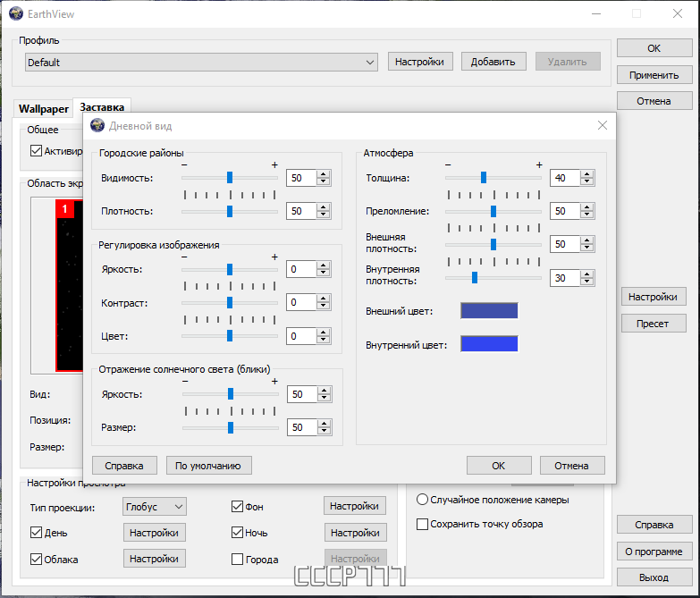This screenshot has height=598, width=700.
Task: Check Сохранить точку обзора checkbox
Action: (422, 524)
